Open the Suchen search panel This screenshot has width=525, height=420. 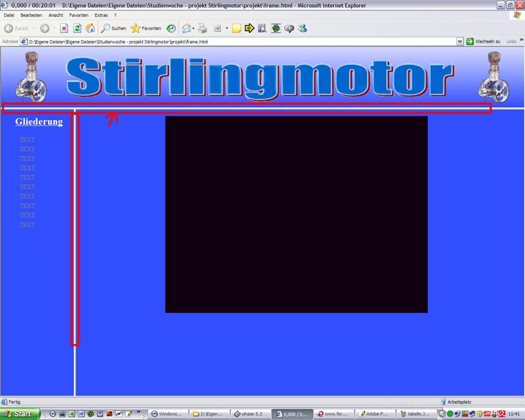coord(113,28)
